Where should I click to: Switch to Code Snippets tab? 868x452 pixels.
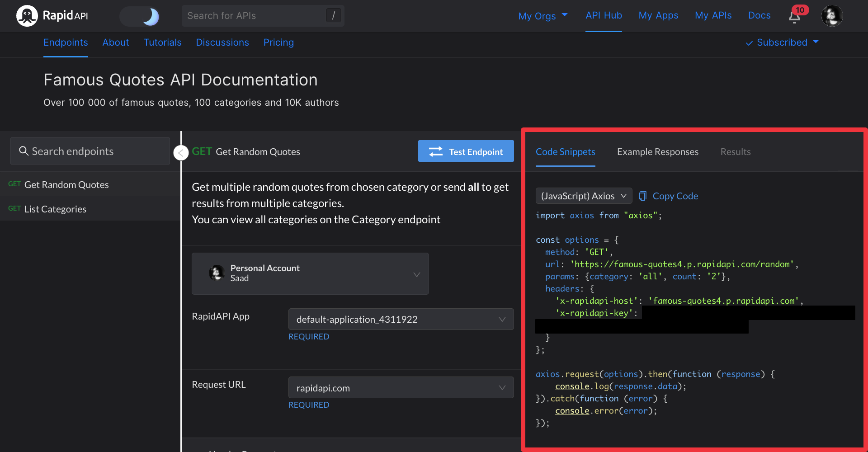[x=565, y=152]
